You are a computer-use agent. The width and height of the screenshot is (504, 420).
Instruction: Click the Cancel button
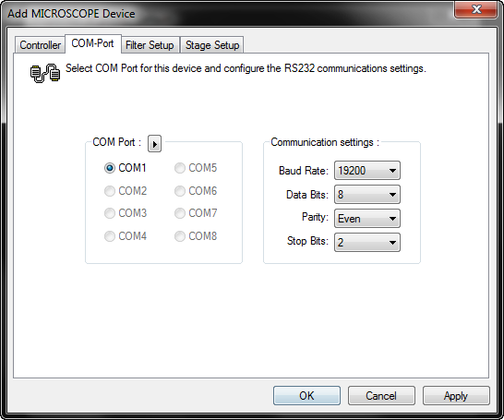[381, 396]
